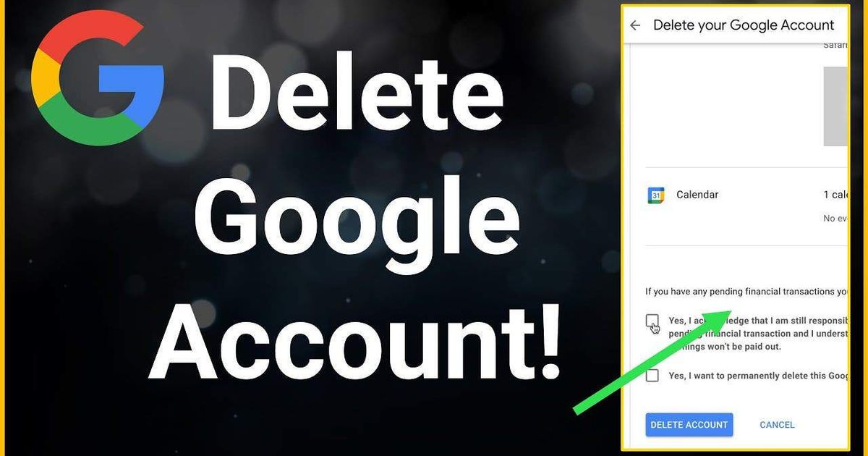Go back using the left arrow icon
Image resolution: width=868 pixels, height=456 pixels.
pos(635,25)
